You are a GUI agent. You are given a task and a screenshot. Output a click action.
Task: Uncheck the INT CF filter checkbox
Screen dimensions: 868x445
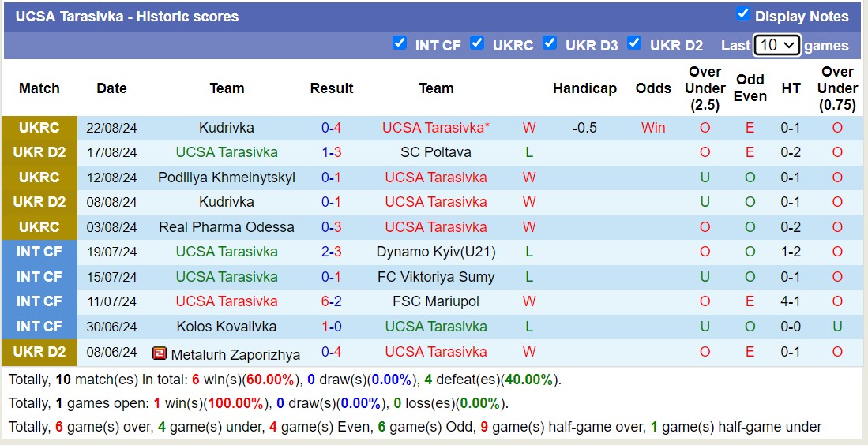[400, 43]
